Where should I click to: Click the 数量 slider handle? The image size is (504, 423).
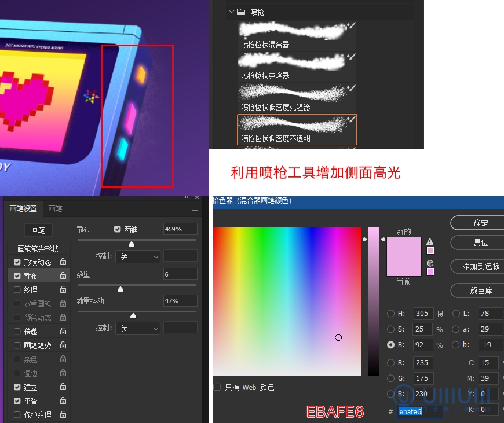pos(120,289)
